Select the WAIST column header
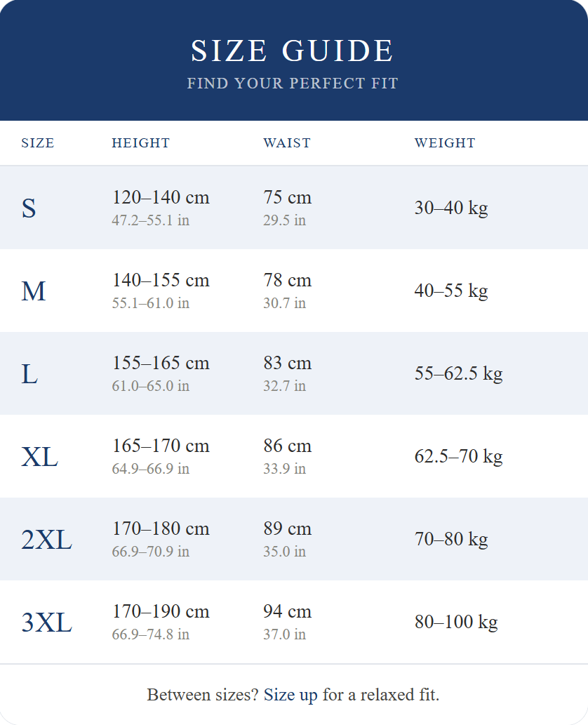This screenshot has width=588, height=725. pyautogui.click(x=287, y=143)
